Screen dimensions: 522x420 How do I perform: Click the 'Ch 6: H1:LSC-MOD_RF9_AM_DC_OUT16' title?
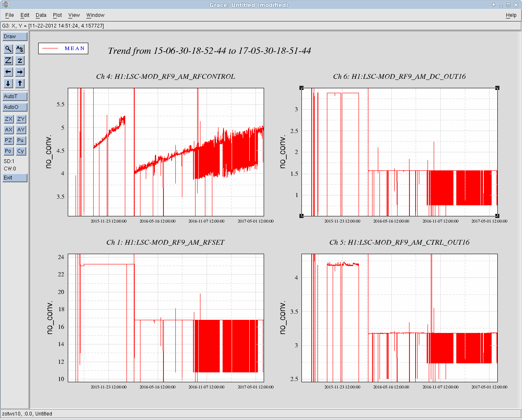pos(400,76)
